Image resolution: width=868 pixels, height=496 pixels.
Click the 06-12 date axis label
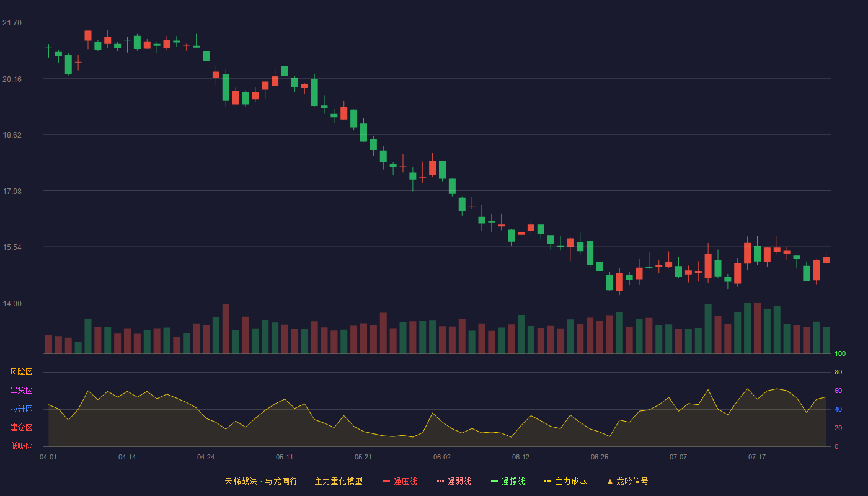pos(521,457)
